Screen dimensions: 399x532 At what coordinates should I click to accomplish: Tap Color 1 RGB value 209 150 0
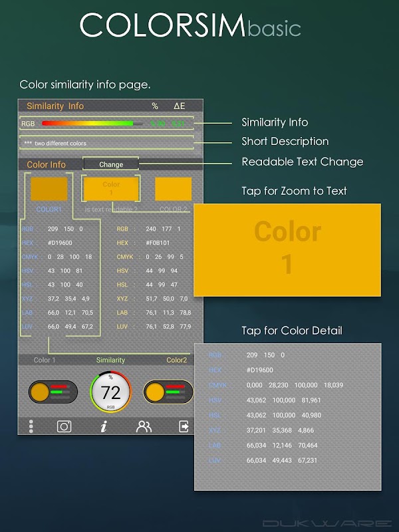coord(65,229)
